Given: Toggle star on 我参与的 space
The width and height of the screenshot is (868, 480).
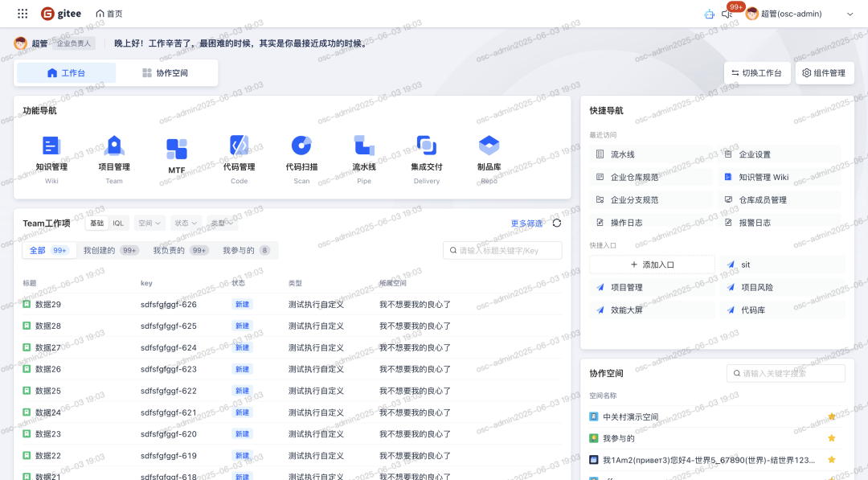Looking at the screenshot, I should click(832, 438).
